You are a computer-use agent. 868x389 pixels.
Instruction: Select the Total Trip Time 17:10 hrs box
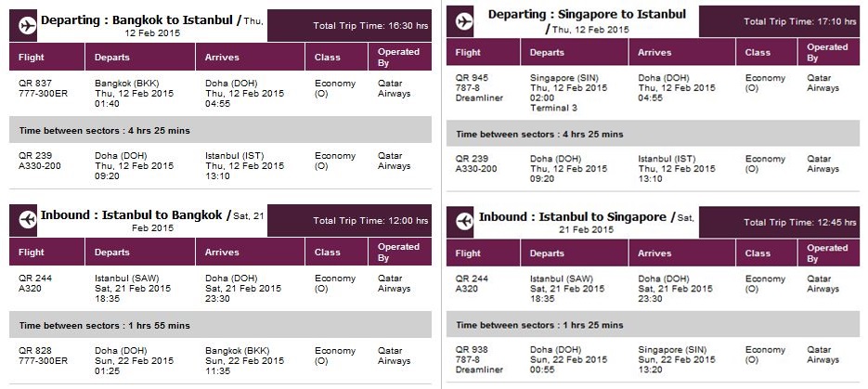point(780,21)
